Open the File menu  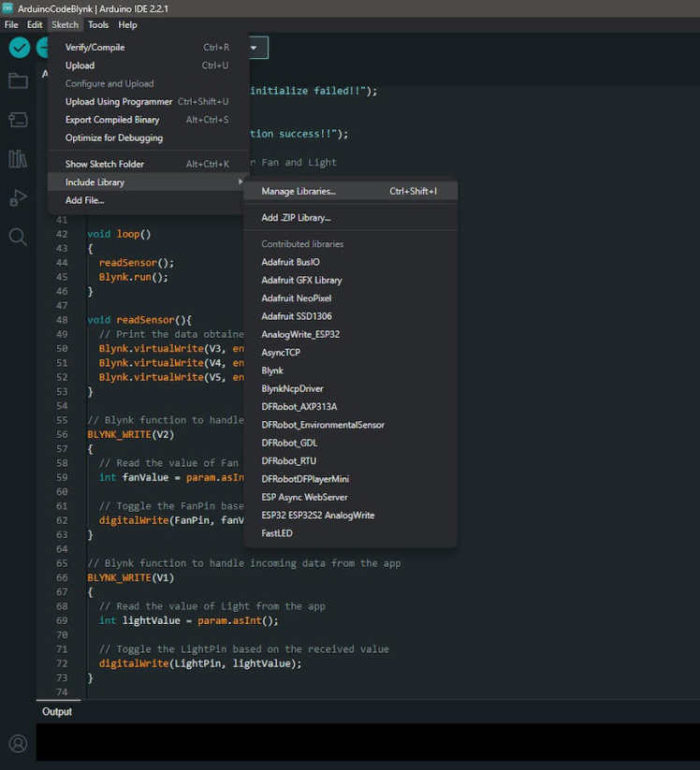(x=11, y=24)
